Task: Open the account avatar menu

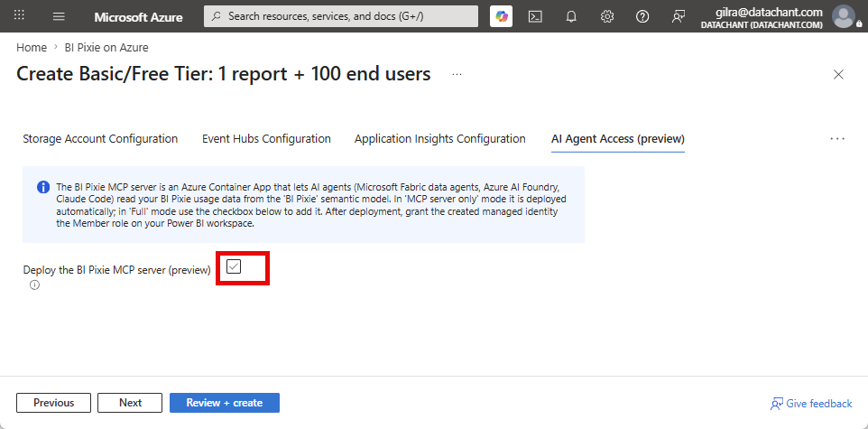Action: tap(844, 16)
